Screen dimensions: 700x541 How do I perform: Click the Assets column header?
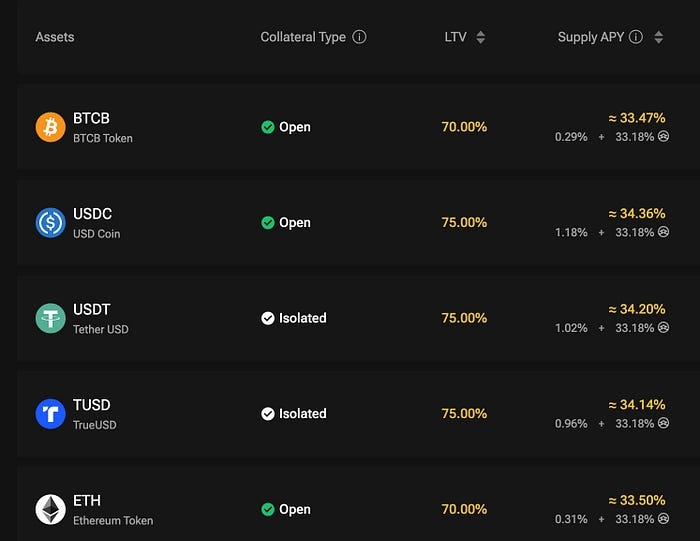[x=55, y=37]
